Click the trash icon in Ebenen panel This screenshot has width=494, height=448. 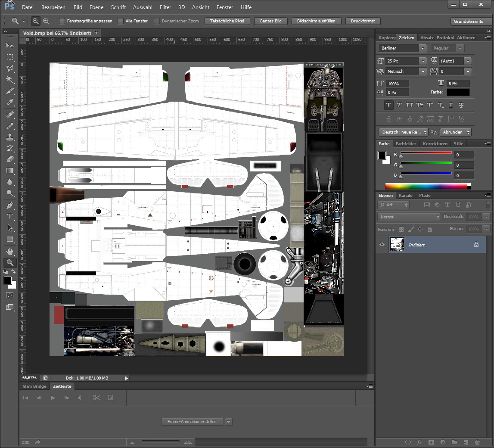click(477, 442)
